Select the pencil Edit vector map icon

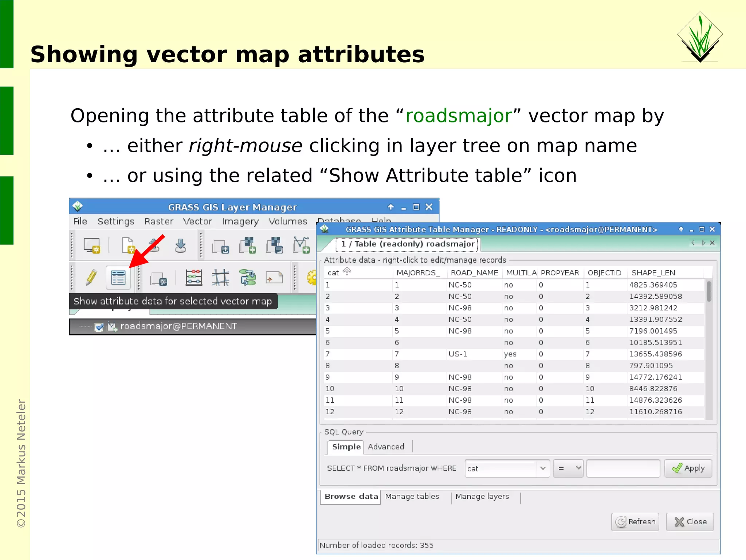click(x=91, y=278)
